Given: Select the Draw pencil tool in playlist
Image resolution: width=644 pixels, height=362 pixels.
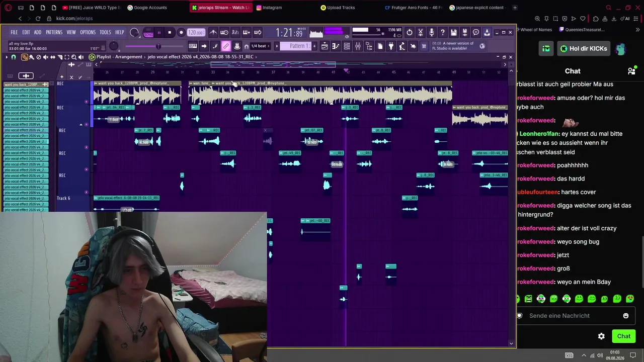Looking at the screenshot, I should coord(24,57).
